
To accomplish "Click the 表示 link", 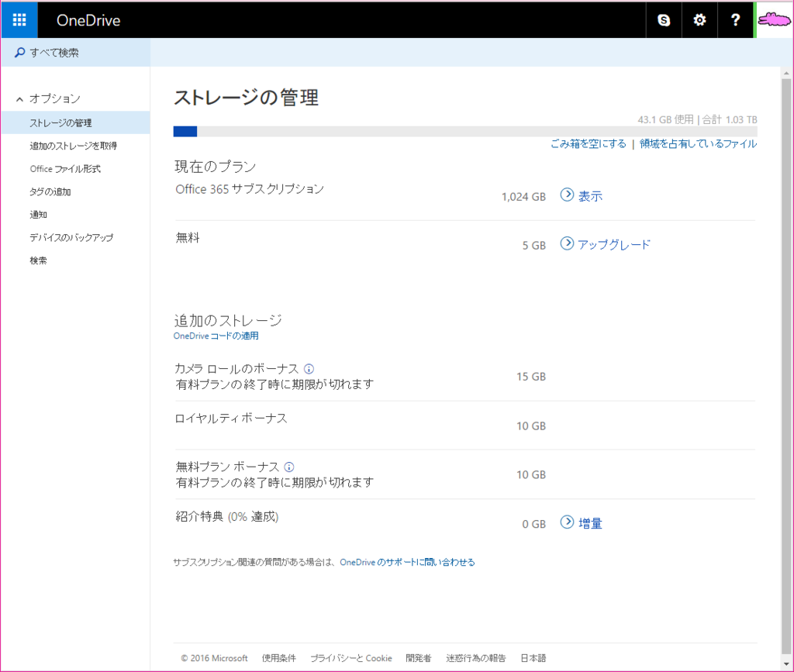I will pyautogui.click(x=590, y=196).
